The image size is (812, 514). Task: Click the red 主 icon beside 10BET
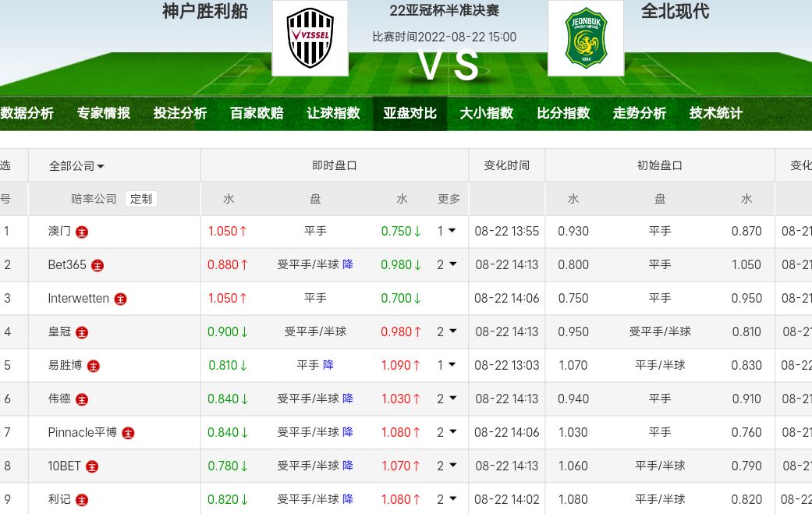[92, 466]
